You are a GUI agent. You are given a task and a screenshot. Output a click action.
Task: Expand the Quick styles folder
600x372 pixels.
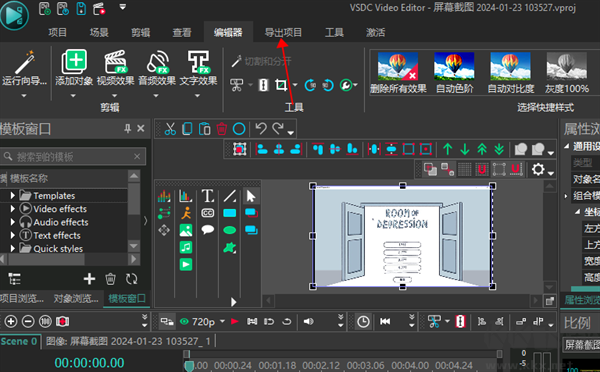coord(13,249)
